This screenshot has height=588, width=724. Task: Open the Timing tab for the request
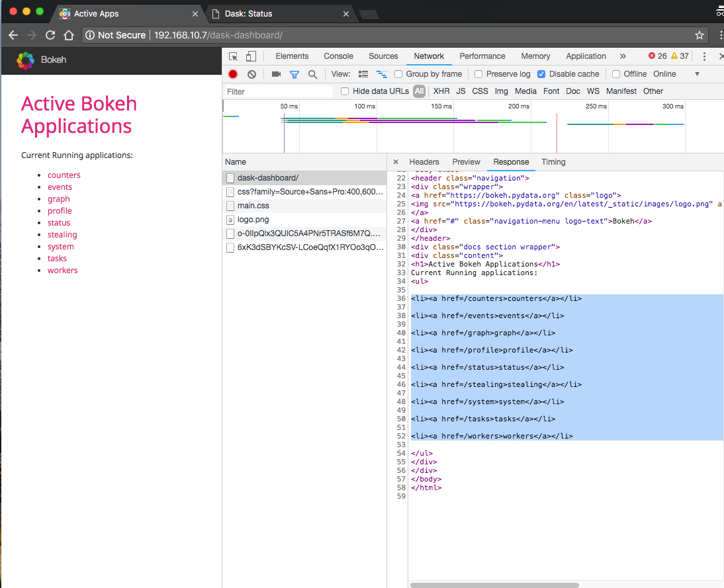point(553,162)
